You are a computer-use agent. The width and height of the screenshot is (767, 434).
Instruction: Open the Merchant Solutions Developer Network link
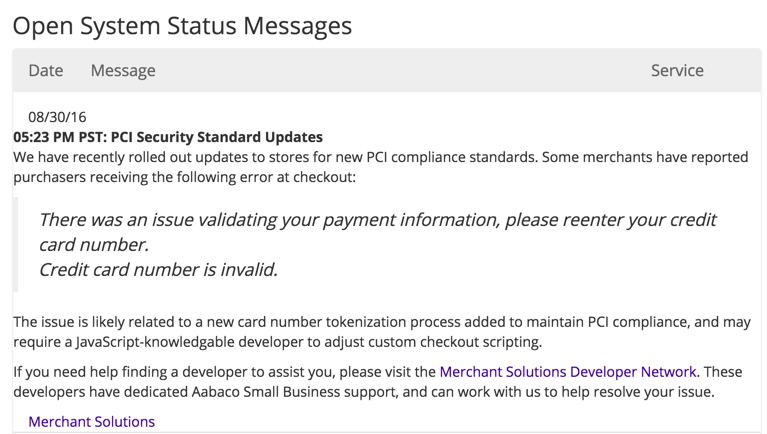(568, 372)
